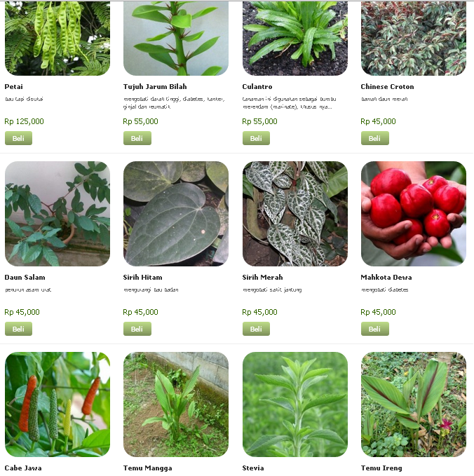474x476 pixels.
Task: Click the Beli button under Petai
Action: [18, 138]
